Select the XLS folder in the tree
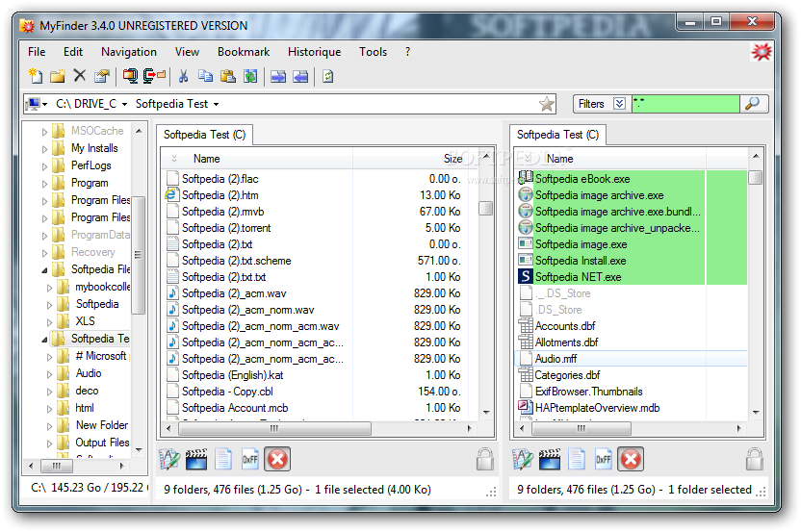 (86, 321)
